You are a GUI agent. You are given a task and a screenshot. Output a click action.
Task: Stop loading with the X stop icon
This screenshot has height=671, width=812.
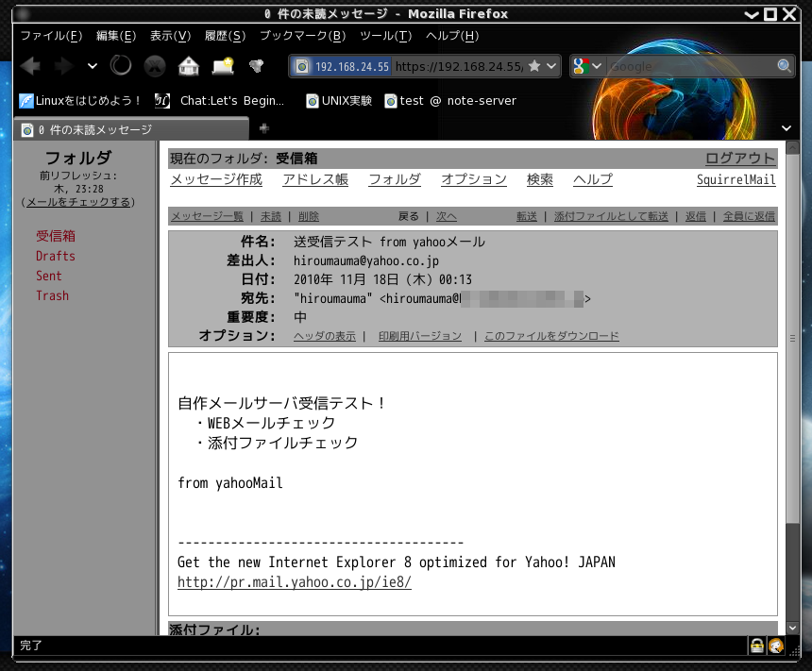[154, 66]
